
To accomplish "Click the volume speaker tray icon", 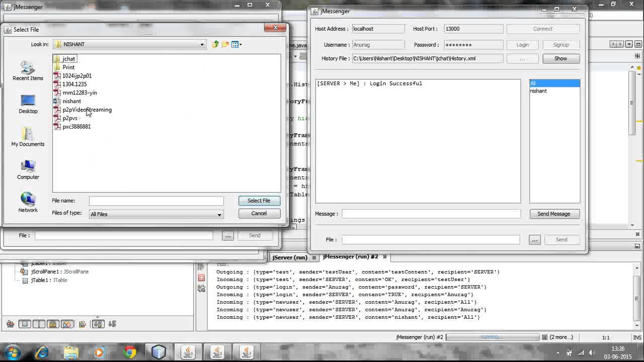I will click(592, 352).
